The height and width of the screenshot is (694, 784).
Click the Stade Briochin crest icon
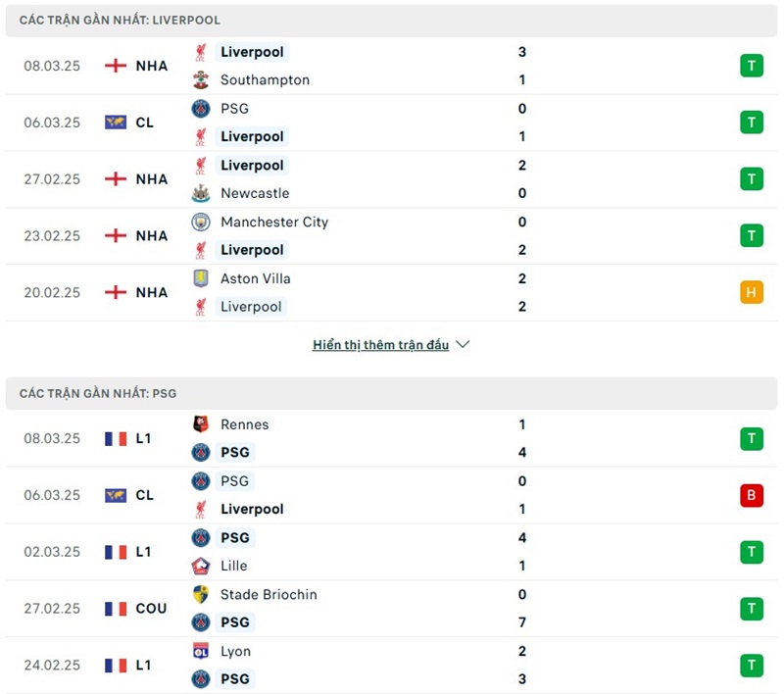(x=201, y=594)
